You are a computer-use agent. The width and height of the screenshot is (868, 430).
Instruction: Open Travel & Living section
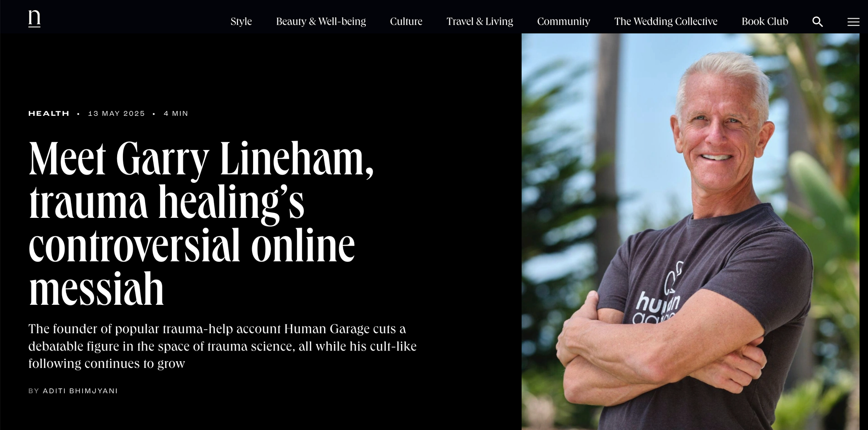point(480,21)
